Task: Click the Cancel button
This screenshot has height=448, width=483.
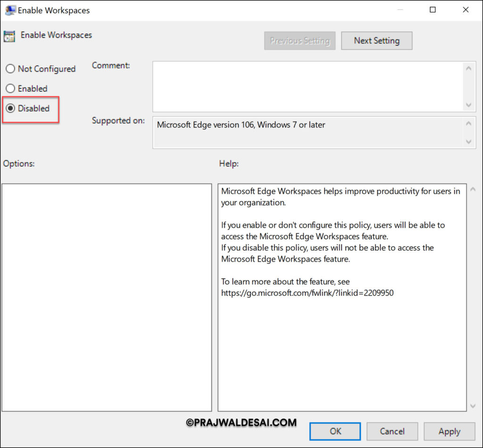Action: coord(392,431)
